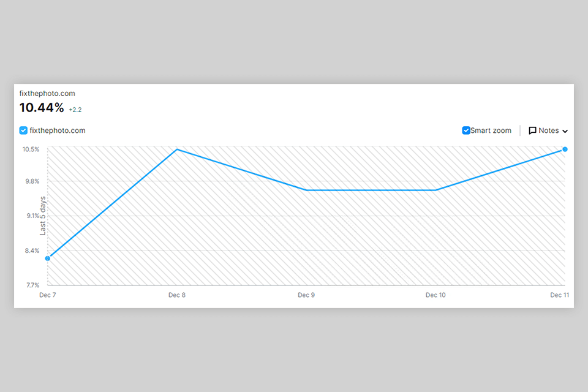Click the +2.2 change indicator
Viewport: 588px width, 392px height.
pyautogui.click(x=75, y=110)
